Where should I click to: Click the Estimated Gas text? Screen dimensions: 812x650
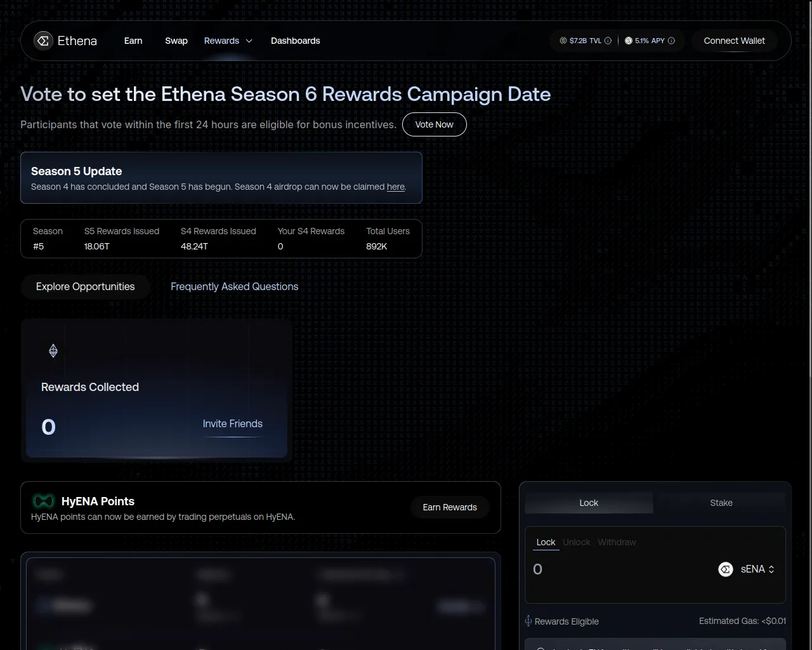tap(742, 621)
